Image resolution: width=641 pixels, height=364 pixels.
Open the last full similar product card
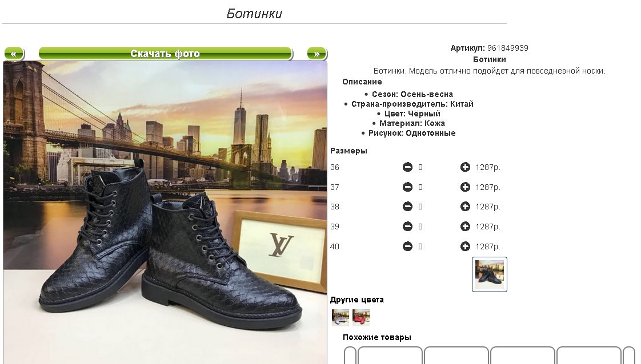(588, 355)
